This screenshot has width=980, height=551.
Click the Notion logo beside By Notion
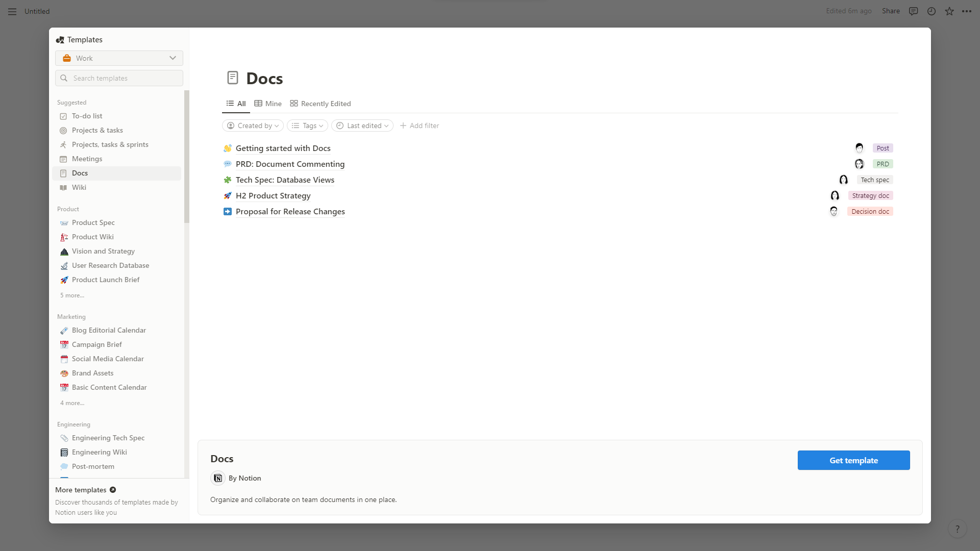click(x=218, y=478)
